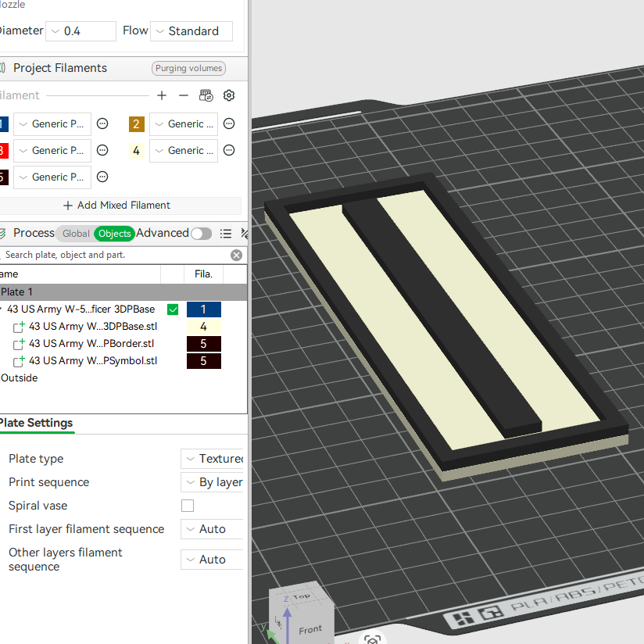Viewport: 644px width, 644px height.
Task: Open filament 3 Generic preset dropdown
Action: coord(52,151)
